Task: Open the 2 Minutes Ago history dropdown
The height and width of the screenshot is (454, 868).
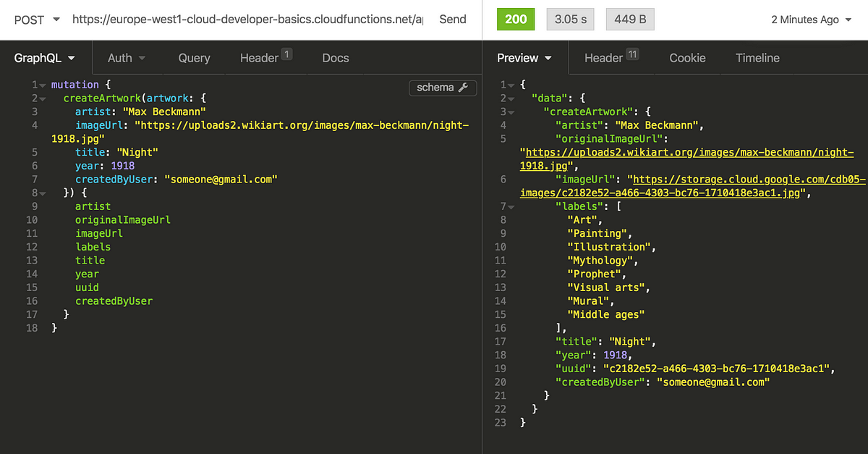Action: point(812,20)
